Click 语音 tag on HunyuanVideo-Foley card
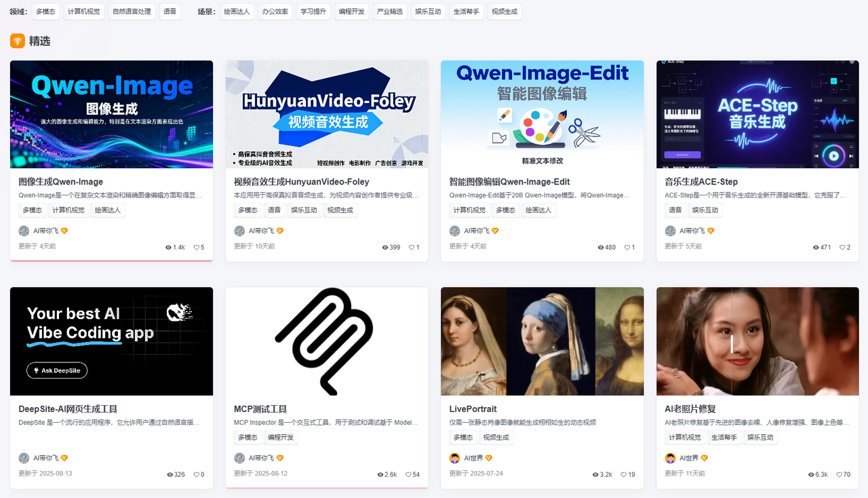Viewport: 868px width, 498px height. (274, 210)
